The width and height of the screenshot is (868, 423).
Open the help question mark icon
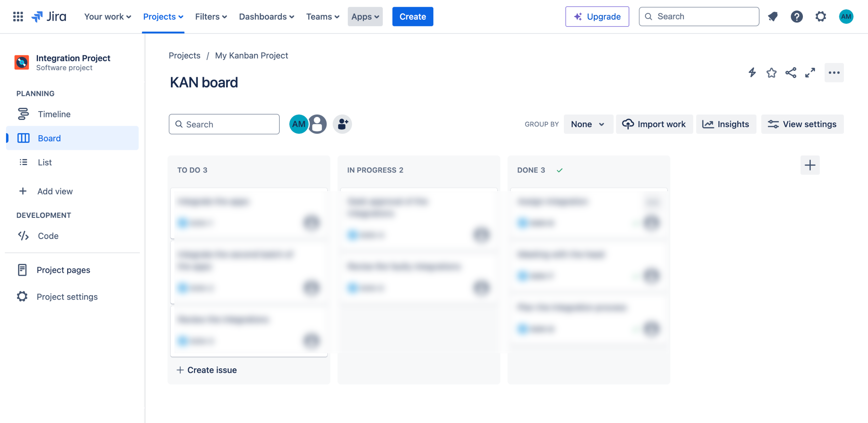796,17
